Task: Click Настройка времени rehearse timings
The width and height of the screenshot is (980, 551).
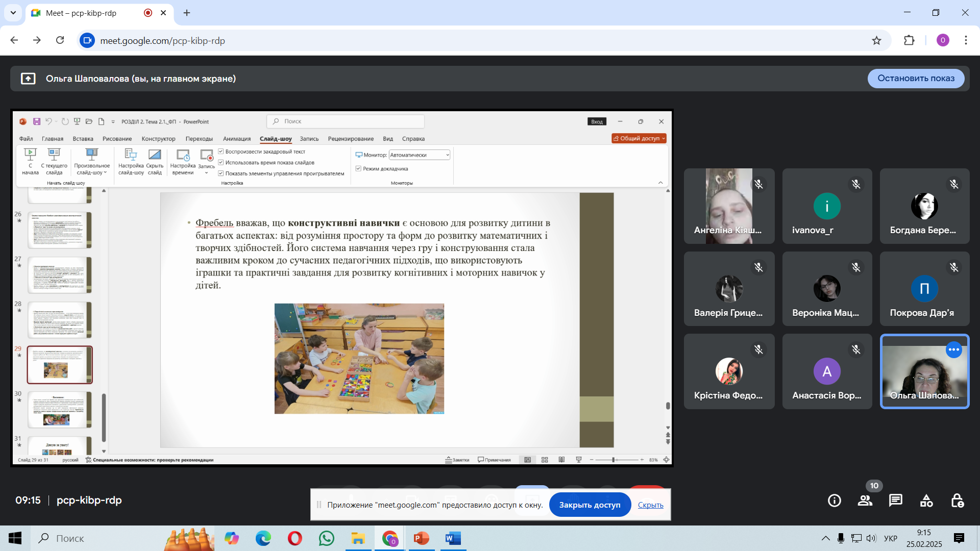Action: 183,161
